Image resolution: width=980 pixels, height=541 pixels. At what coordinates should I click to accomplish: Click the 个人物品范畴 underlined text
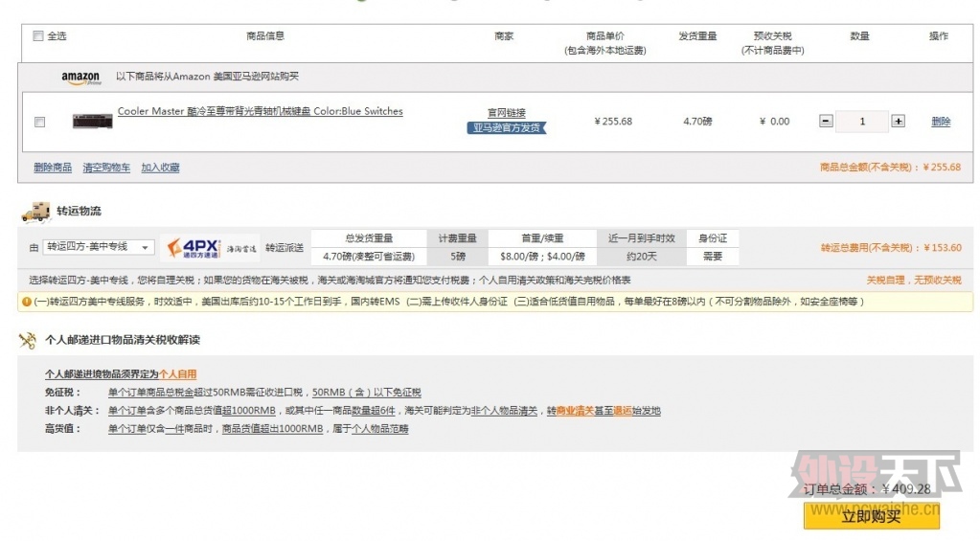tap(379, 429)
